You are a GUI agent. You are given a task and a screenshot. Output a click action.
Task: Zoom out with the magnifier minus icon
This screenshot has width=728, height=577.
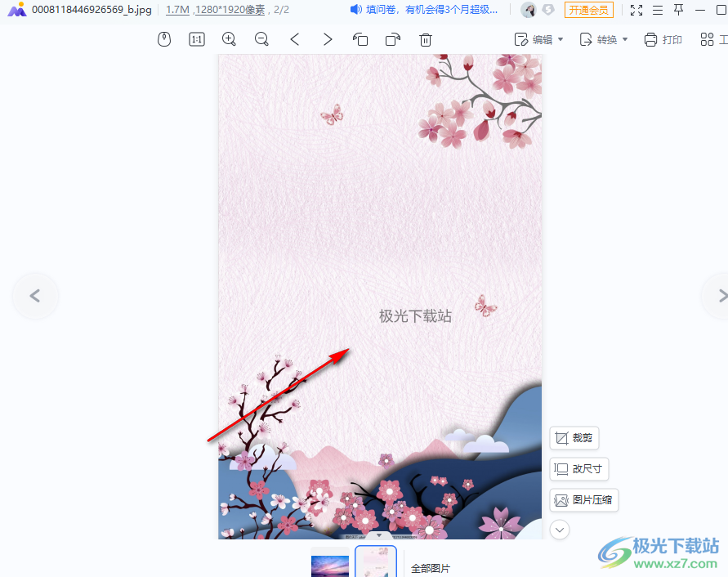(x=261, y=39)
